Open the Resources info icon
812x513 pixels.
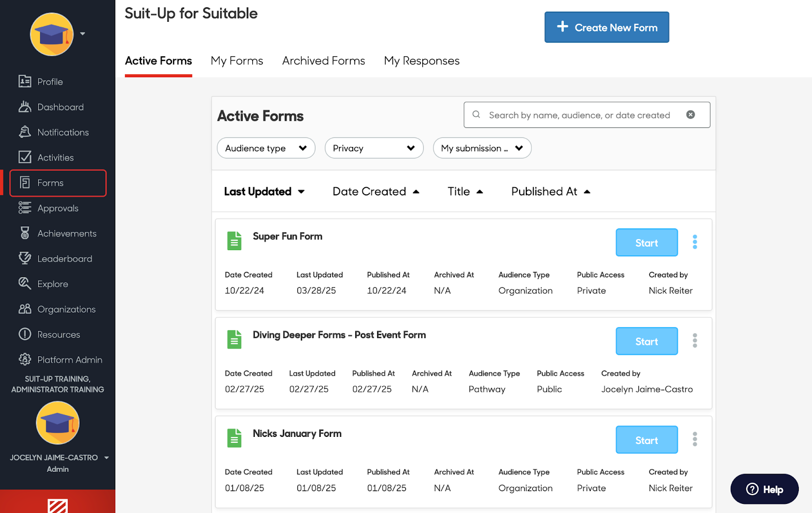click(25, 334)
